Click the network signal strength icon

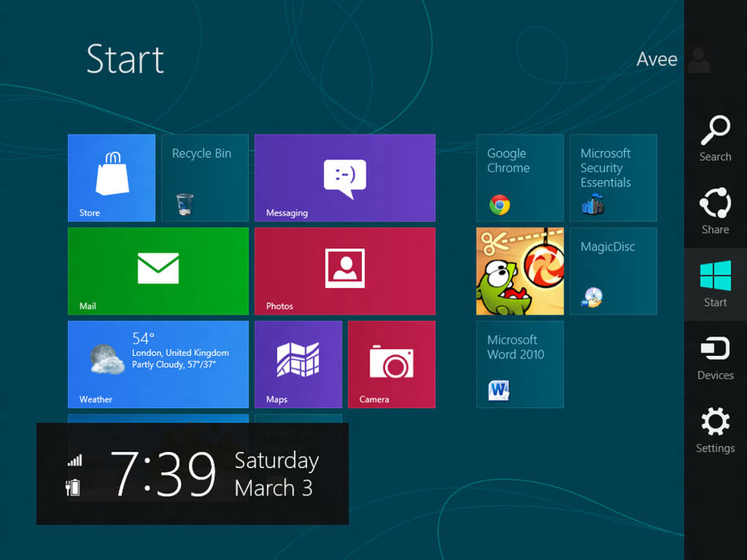(75, 460)
